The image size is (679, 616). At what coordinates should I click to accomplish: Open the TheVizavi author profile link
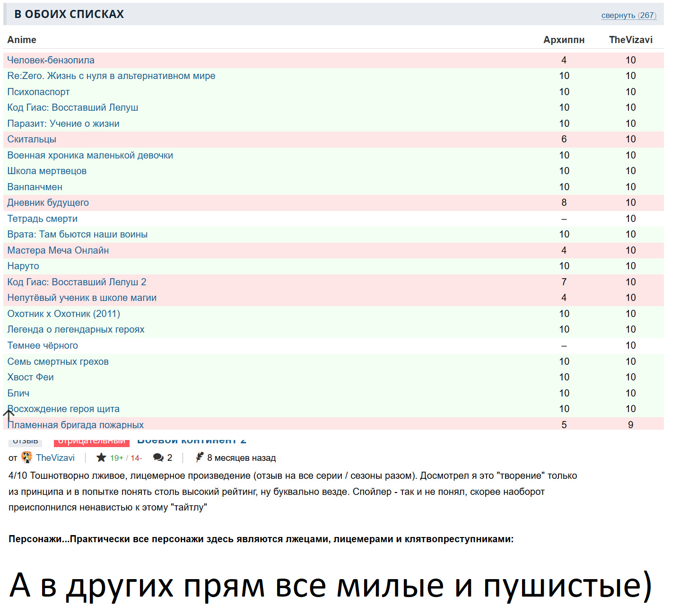pyautogui.click(x=55, y=458)
